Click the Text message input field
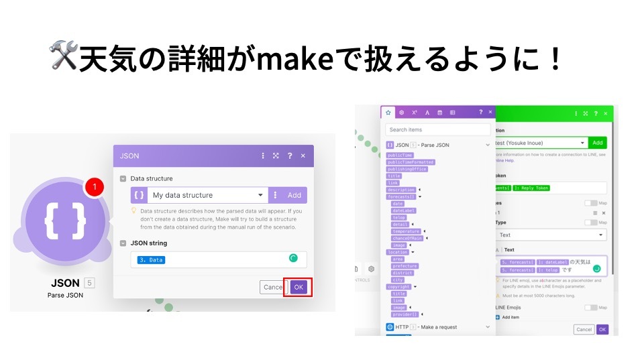644x362 pixels. [551, 265]
